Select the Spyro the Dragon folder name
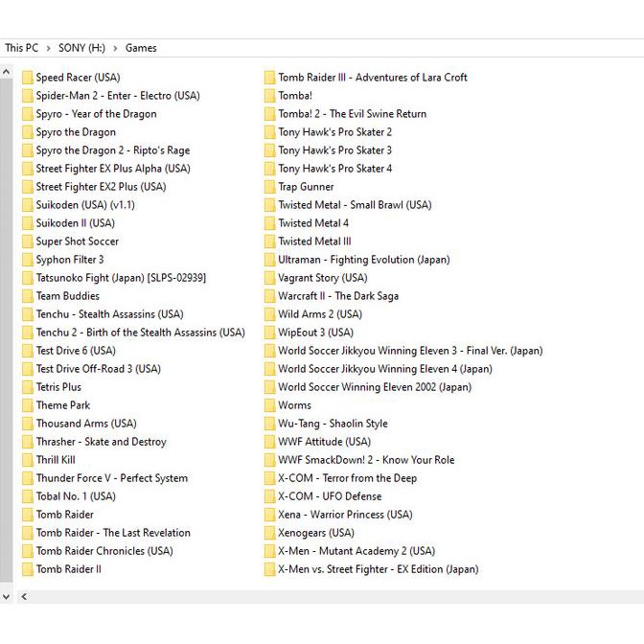 click(76, 132)
